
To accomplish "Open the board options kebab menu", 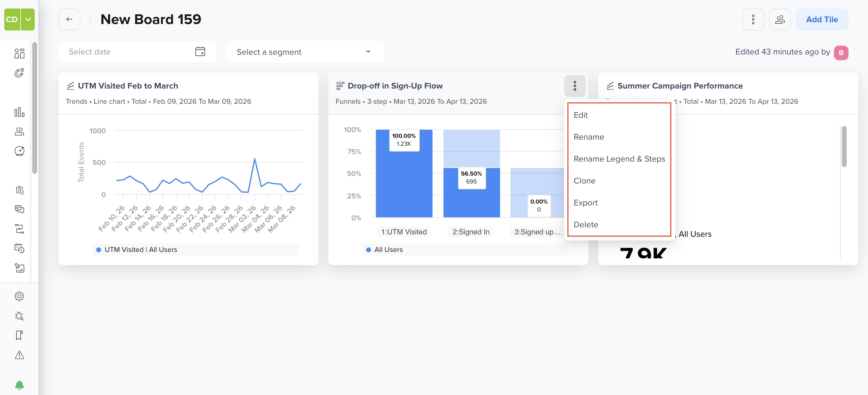I will coord(753,19).
